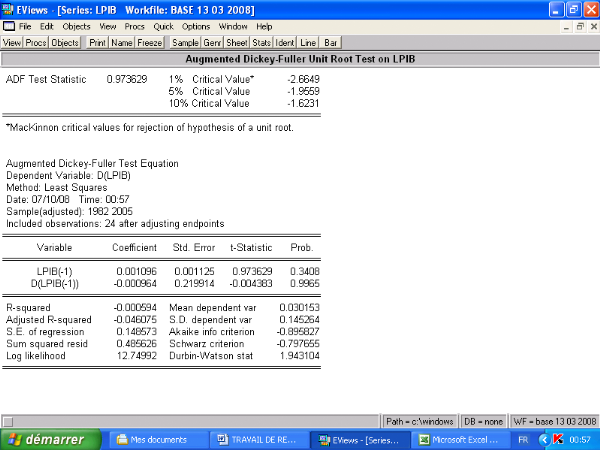This screenshot has height=450, width=600.
Task: Click the LPIB(-1) variable row label
Action: click(x=54, y=271)
